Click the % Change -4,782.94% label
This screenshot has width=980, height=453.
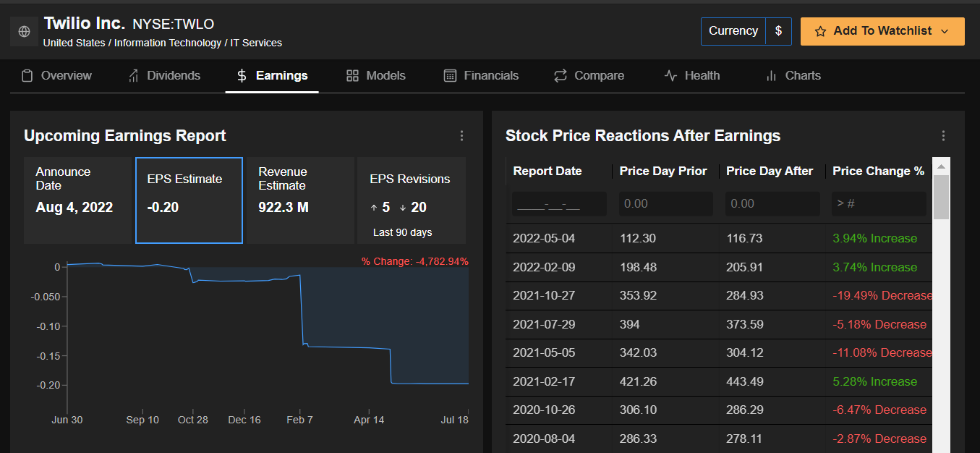(415, 262)
